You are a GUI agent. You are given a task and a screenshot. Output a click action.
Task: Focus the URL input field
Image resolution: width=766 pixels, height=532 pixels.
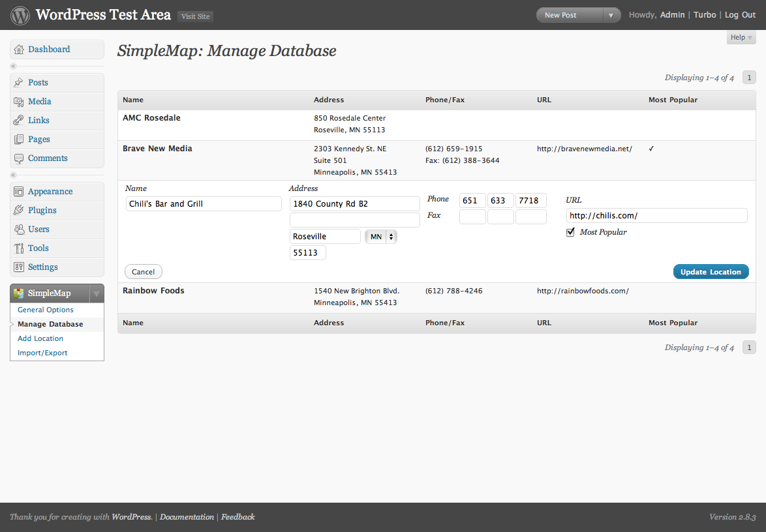pyautogui.click(x=656, y=216)
